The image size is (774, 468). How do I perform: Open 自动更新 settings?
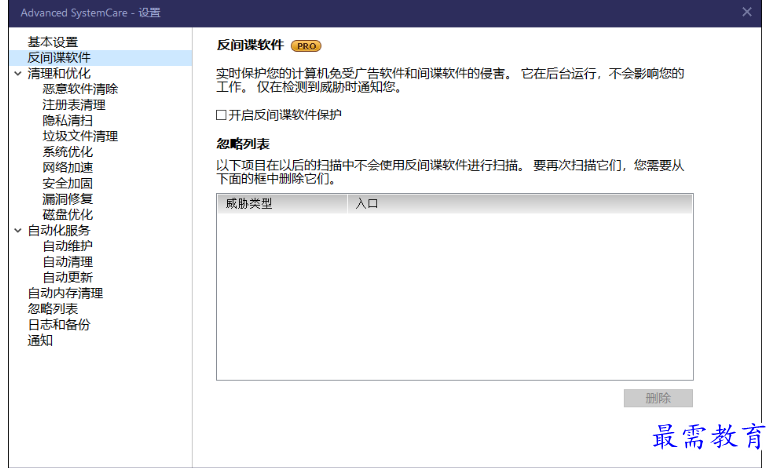coord(68,277)
